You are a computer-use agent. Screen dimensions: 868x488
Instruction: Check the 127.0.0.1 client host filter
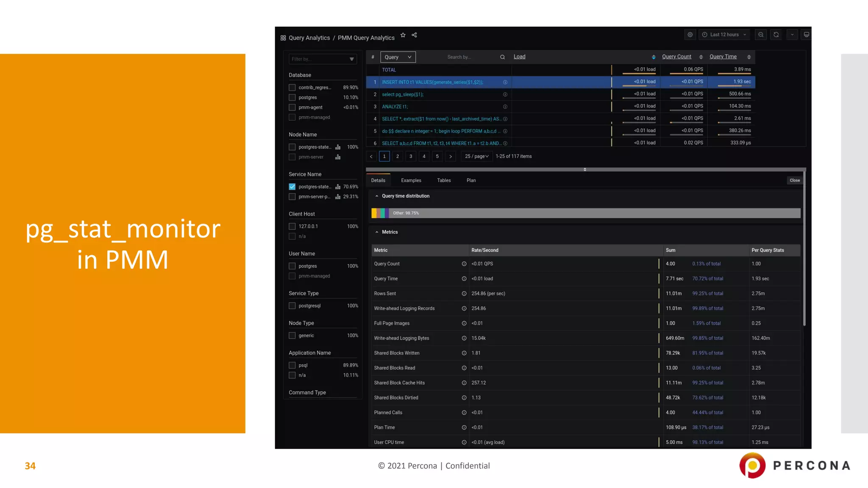coord(292,227)
